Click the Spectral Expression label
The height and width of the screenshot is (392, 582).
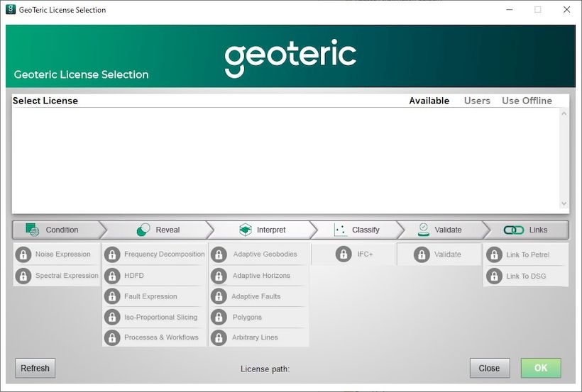[67, 276]
